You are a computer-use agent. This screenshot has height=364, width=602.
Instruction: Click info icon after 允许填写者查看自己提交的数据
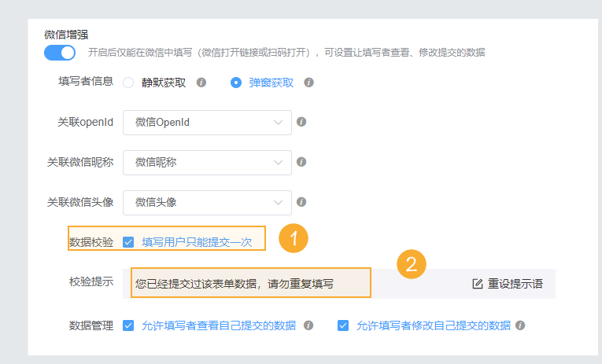coord(308,325)
